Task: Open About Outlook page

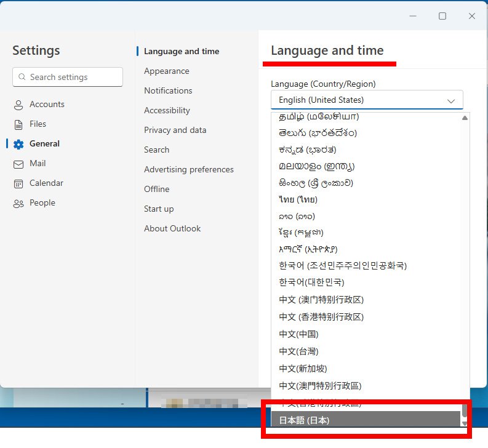Action: tap(172, 229)
